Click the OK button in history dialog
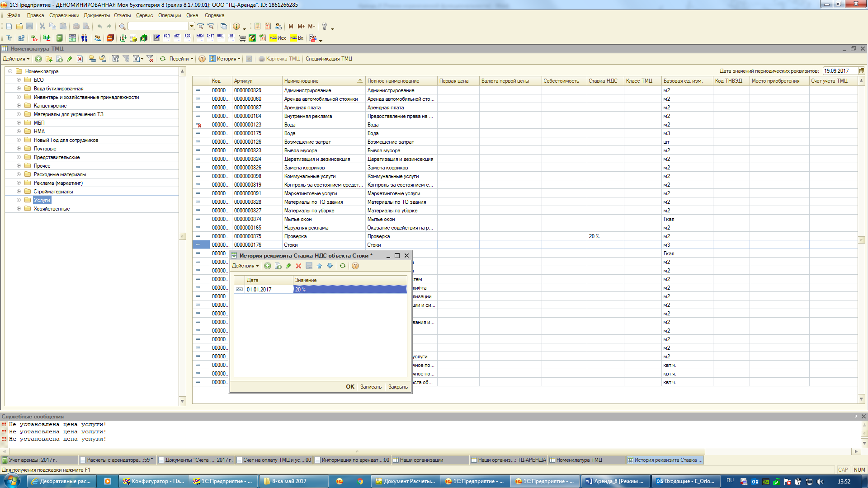868x488 pixels. (350, 387)
